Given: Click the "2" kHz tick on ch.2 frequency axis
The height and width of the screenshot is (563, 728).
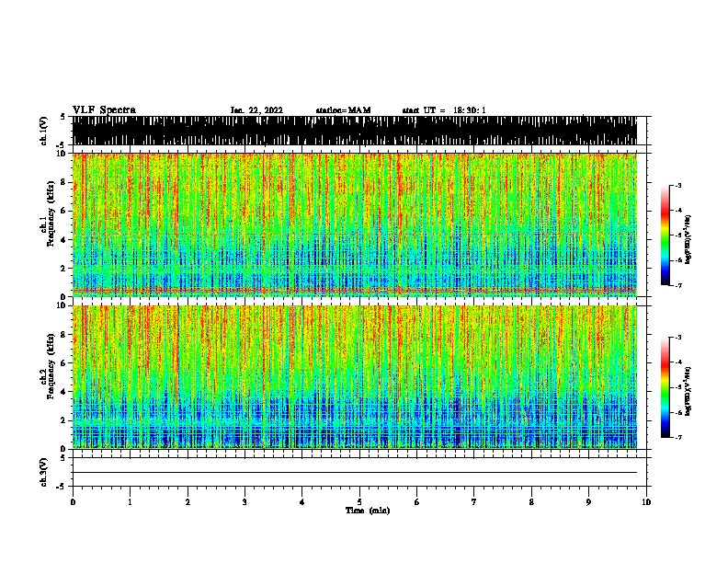Looking at the screenshot, I should [x=63, y=420].
